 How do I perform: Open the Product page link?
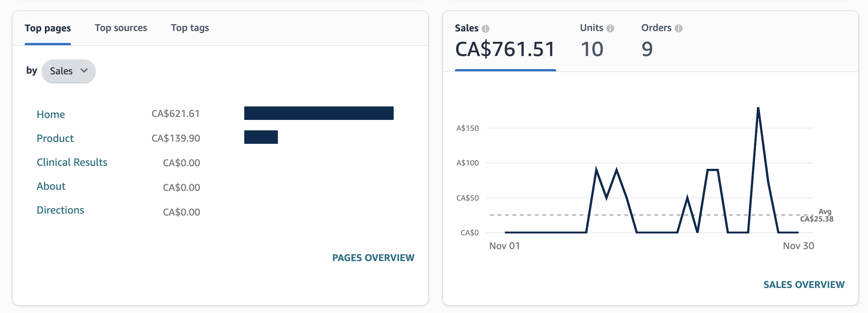pyautogui.click(x=55, y=138)
